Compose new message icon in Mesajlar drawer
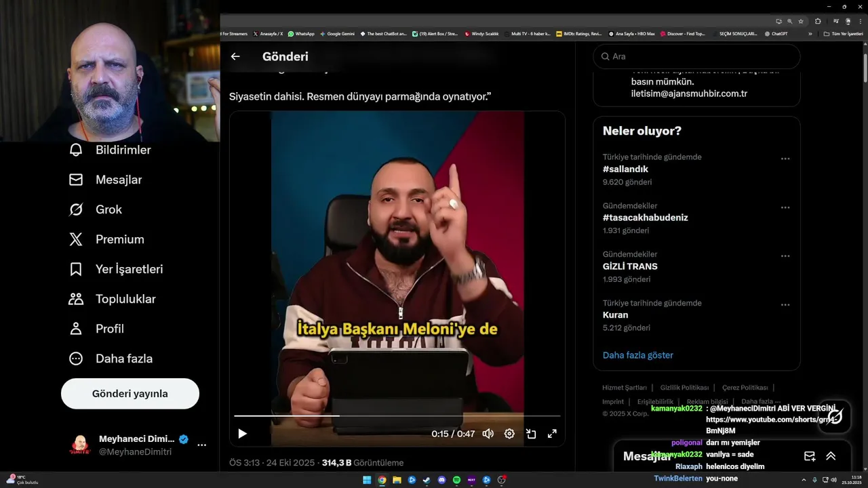Viewport: 868px width, 488px height. [810, 456]
